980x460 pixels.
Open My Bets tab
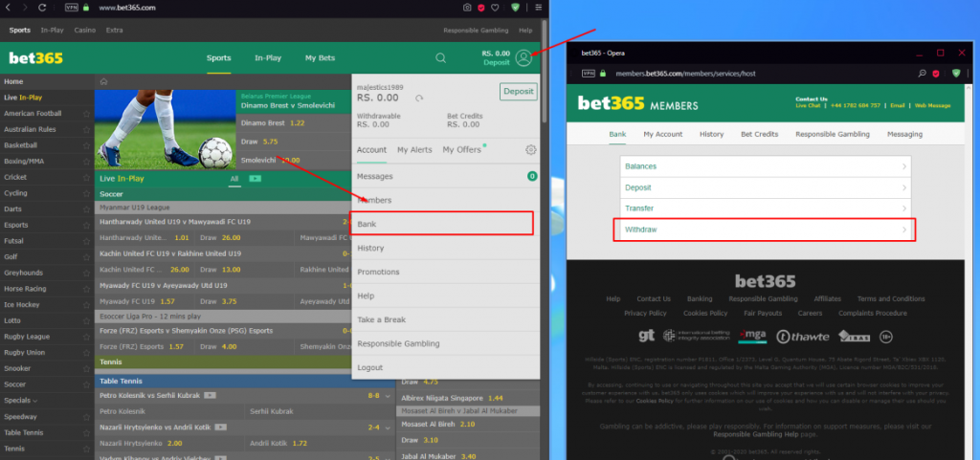320,58
